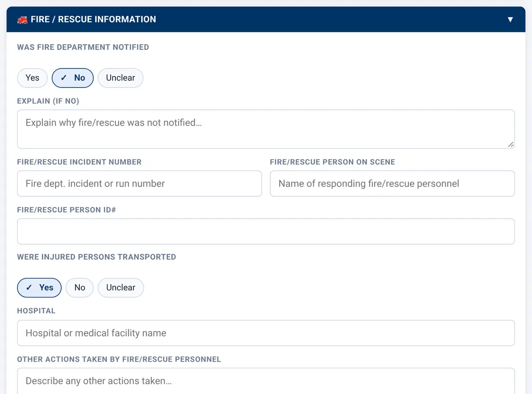The height and width of the screenshot is (394, 532).
Task: Select Yes for fire department notified
Action: [x=32, y=78]
